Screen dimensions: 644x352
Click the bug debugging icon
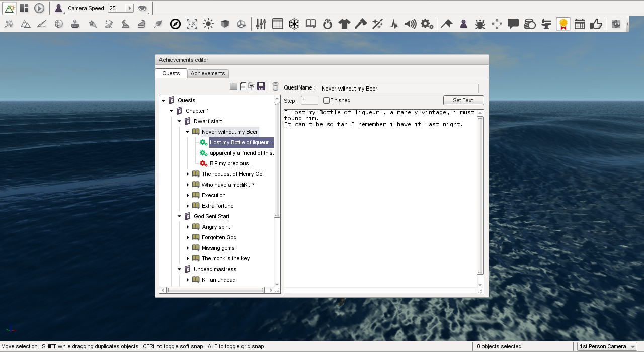point(480,24)
